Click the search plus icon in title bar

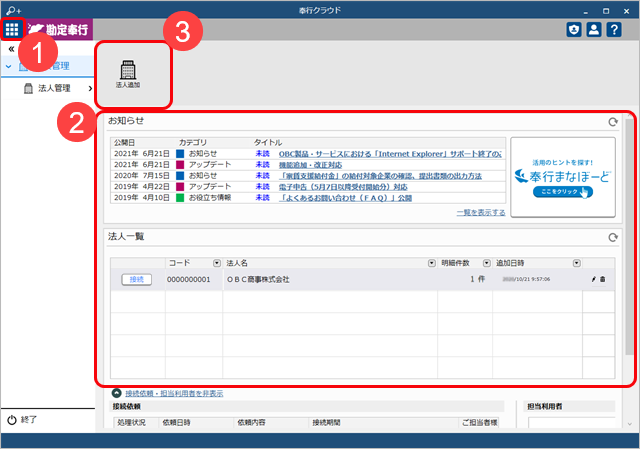[x=13, y=11]
